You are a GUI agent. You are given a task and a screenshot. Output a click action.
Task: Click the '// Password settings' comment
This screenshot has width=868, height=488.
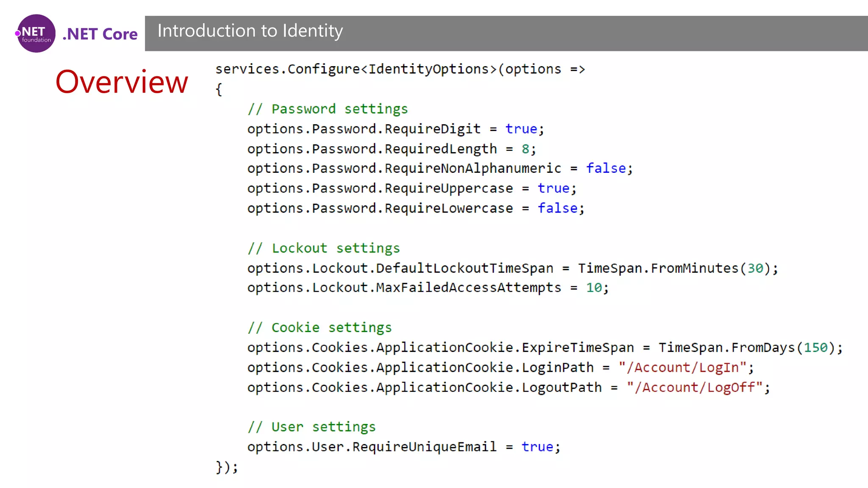point(328,109)
